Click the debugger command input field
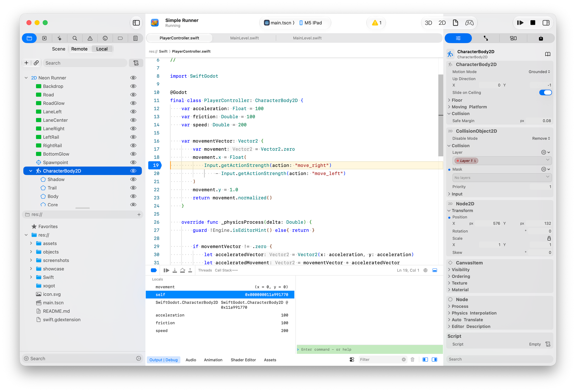576x392 pixels. coord(370,349)
